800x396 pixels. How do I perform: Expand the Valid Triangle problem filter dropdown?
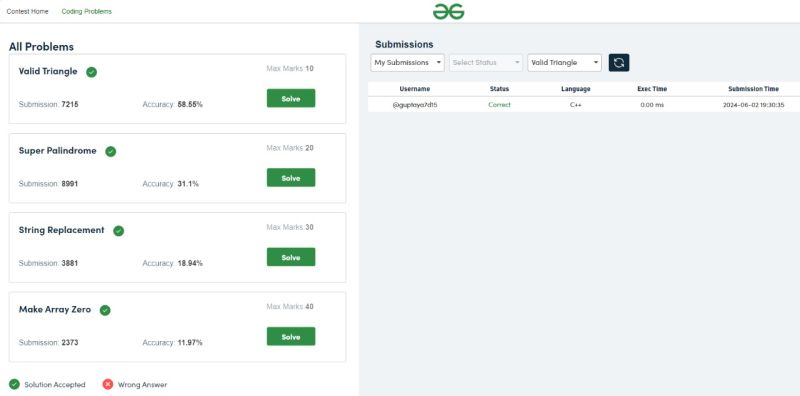pyautogui.click(x=564, y=63)
